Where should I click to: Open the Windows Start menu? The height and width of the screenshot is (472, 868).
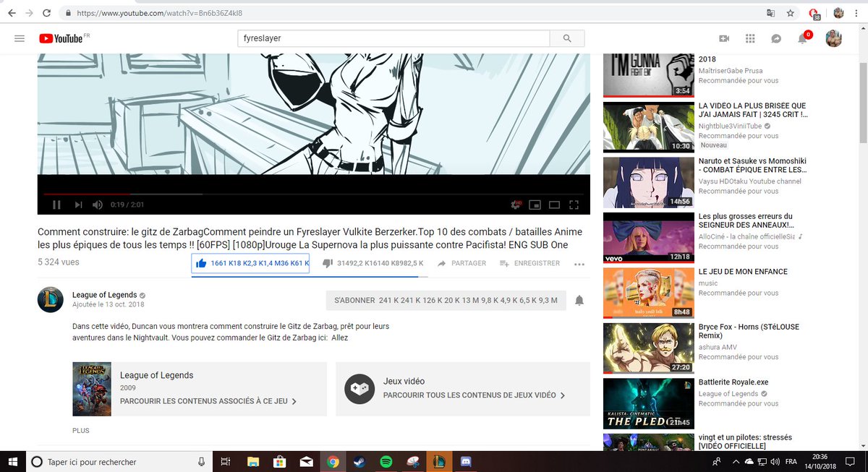[x=12, y=461]
